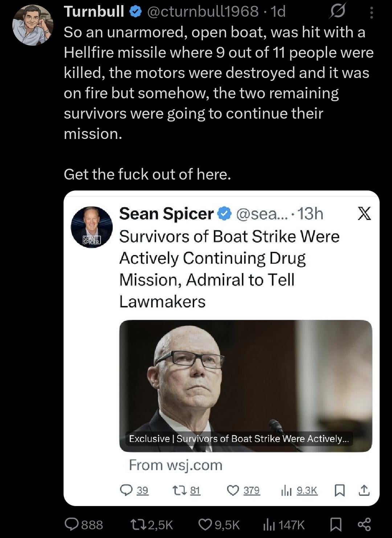Click the Turnbull display name
The width and height of the screenshot is (392, 538).
coord(94,12)
